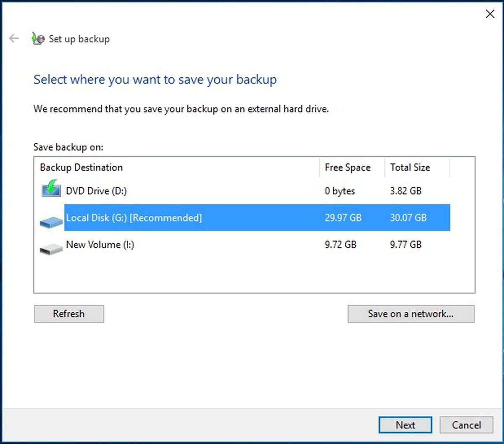
Task: Close the Set up backup window
Action: pos(490,14)
